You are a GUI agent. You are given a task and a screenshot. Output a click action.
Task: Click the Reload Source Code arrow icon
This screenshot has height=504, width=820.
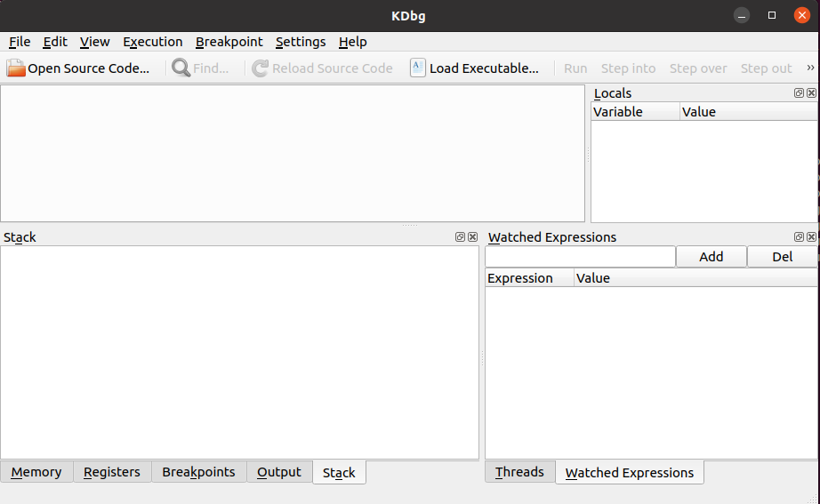[260, 68]
